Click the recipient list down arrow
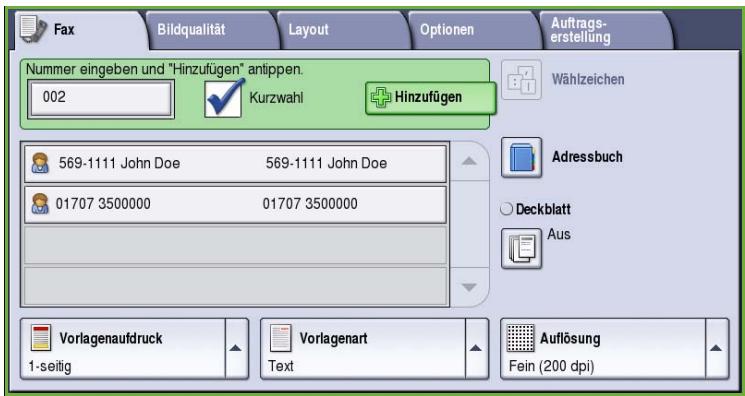Screen dimensions: 745x396 click(469, 287)
